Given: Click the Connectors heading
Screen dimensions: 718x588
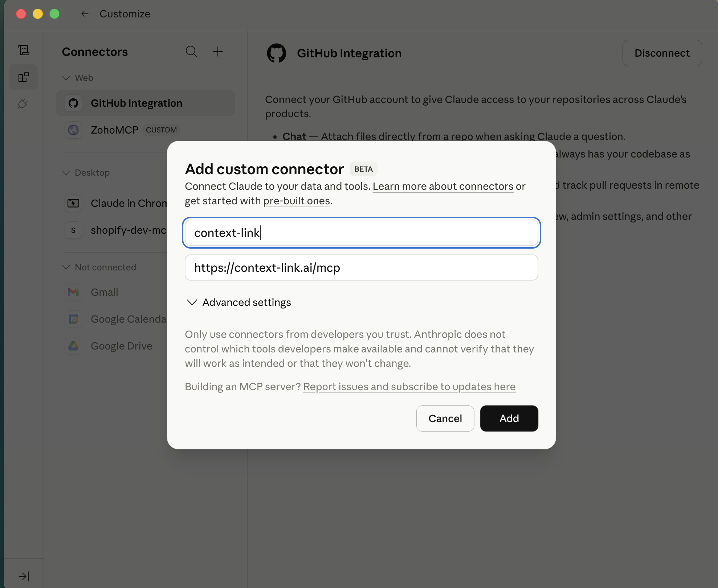Looking at the screenshot, I should pyautogui.click(x=95, y=52).
